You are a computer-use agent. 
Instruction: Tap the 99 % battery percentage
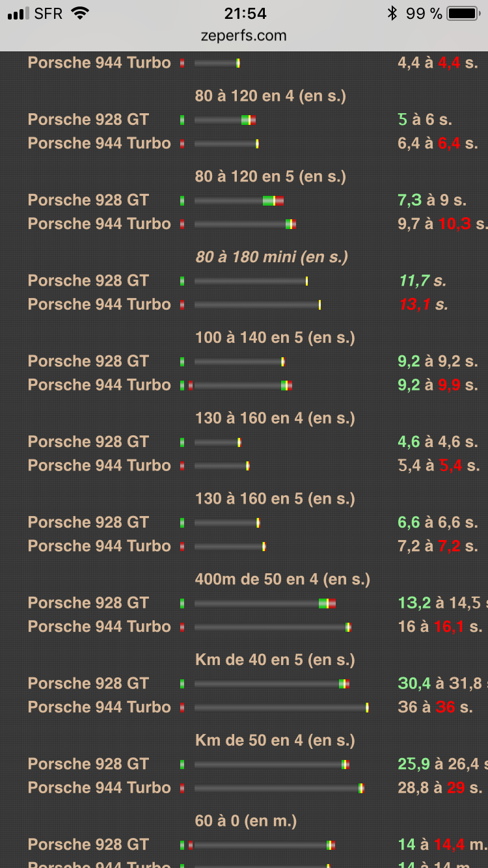(x=424, y=13)
